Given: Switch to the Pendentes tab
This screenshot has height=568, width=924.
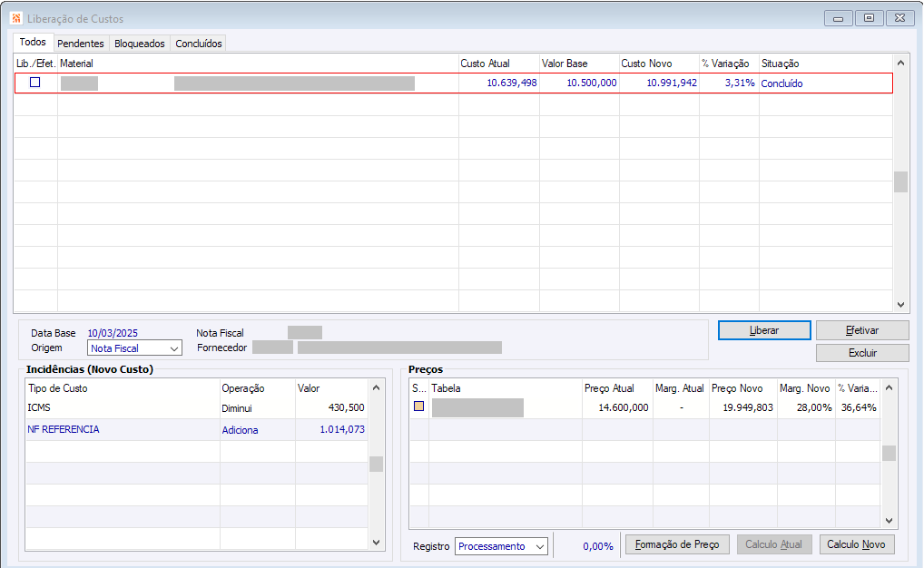Looking at the screenshot, I should 81,44.
